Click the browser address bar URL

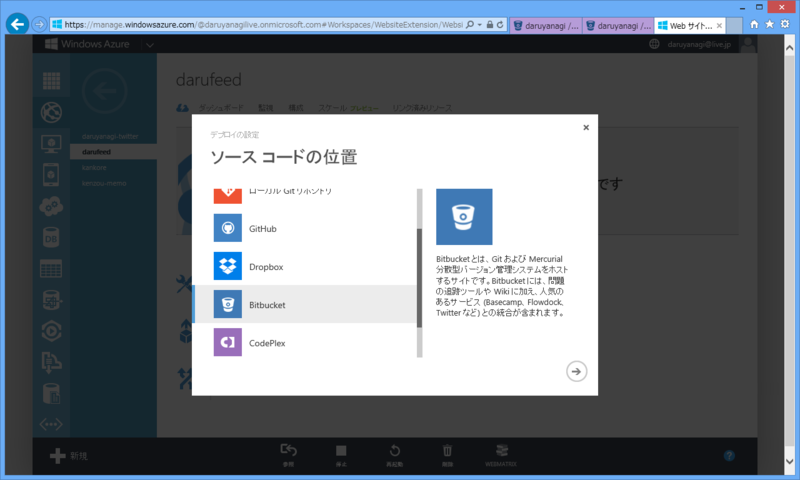pos(264,24)
